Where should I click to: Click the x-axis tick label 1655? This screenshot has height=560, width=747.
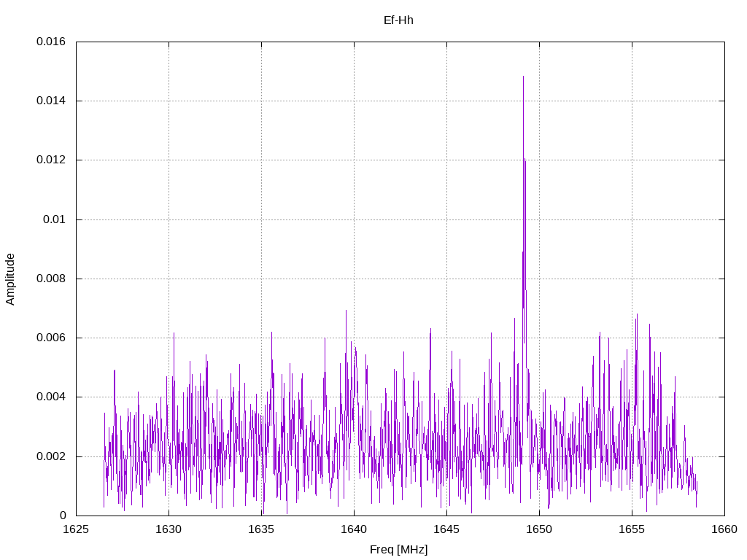(632, 529)
